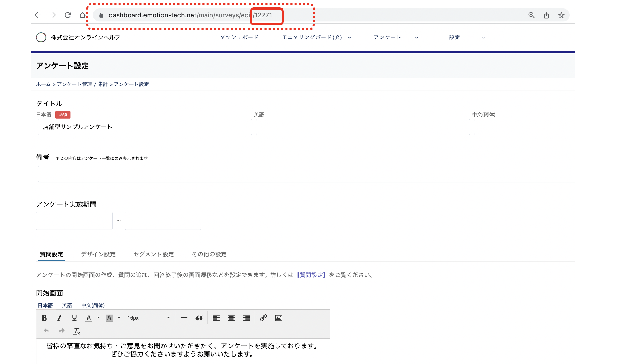Open the text color picker arrow
This screenshot has height=364, width=629.
(99, 318)
